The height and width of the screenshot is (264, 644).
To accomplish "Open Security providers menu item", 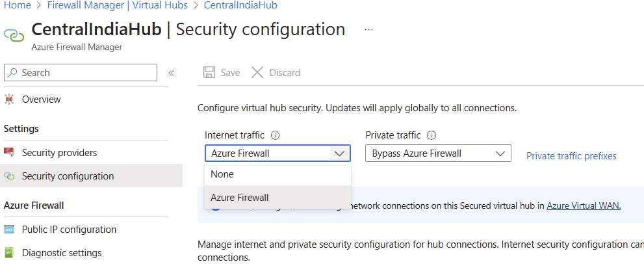I will click(x=59, y=153).
